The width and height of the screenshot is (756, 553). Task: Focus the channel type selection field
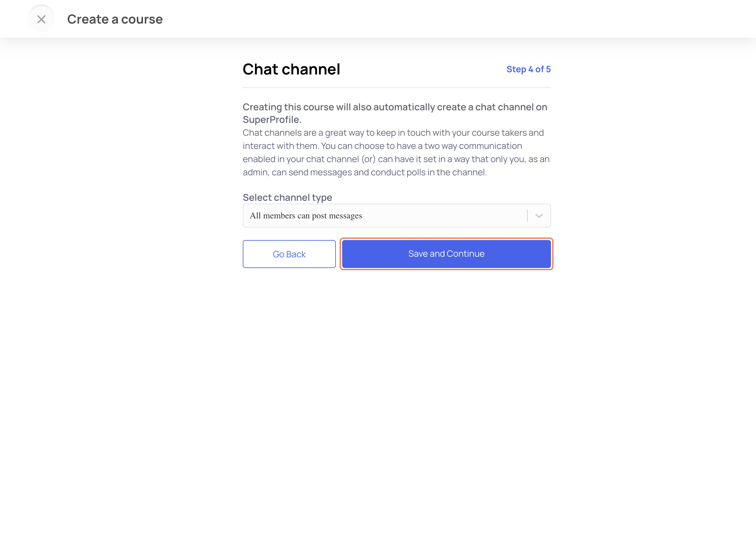tap(397, 216)
